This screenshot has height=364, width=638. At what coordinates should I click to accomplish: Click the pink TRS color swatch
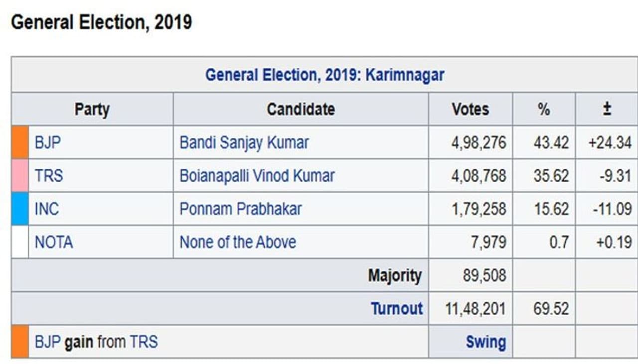(20, 176)
